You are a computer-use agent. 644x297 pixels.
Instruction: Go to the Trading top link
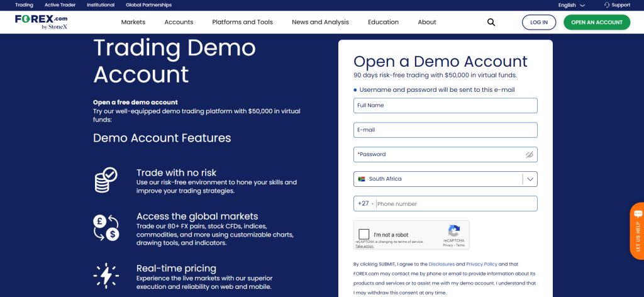click(25, 5)
